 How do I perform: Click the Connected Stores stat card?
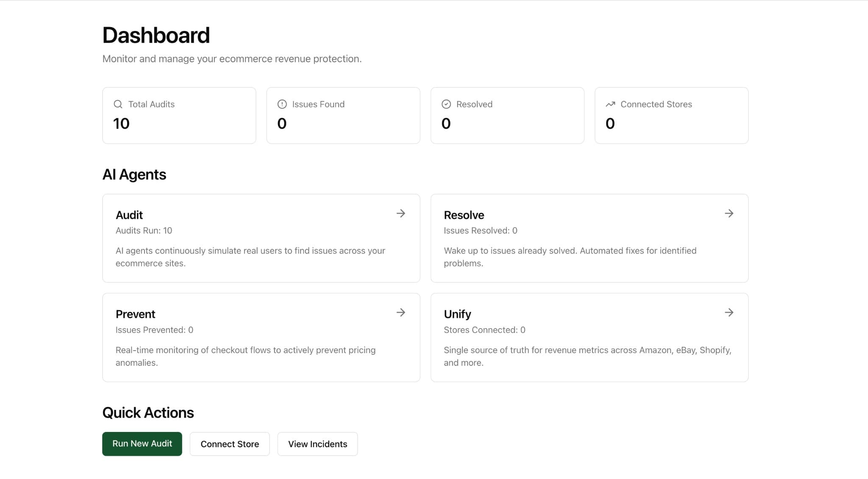[x=671, y=115]
